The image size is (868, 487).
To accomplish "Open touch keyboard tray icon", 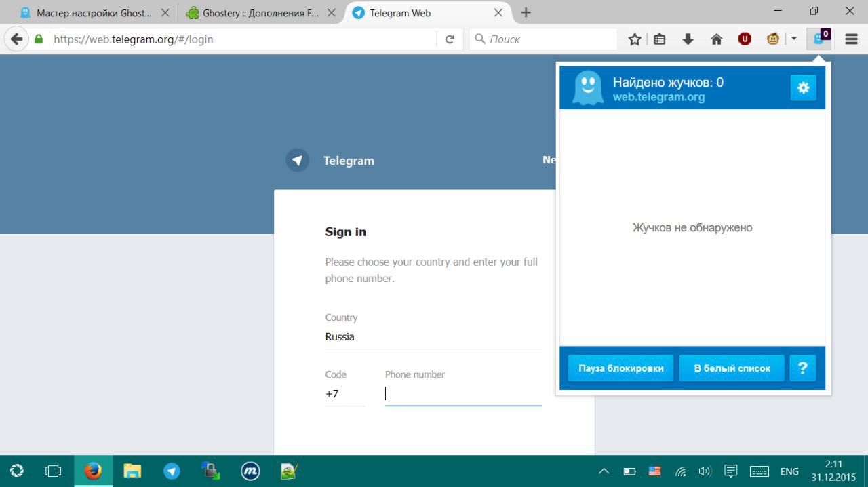I will point(759,471).
